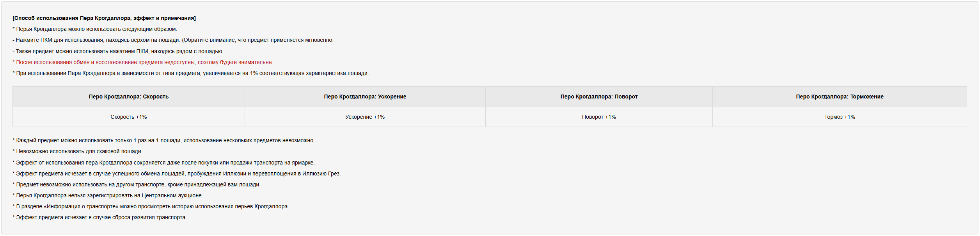The image size is (980, 236).
Task: Select the "Перо Крогдаллора: Ускорение" column header
Action: click(x=365, y=97)
